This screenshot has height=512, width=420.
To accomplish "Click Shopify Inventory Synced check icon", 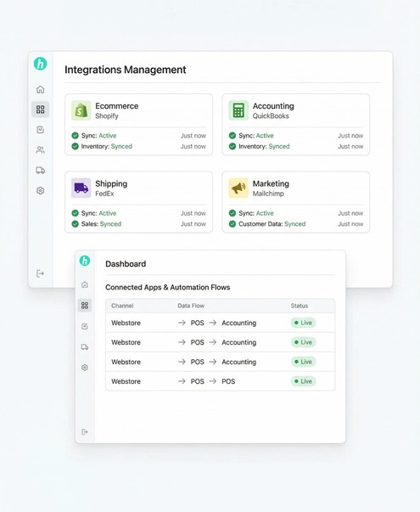I will tap(75, 146).
